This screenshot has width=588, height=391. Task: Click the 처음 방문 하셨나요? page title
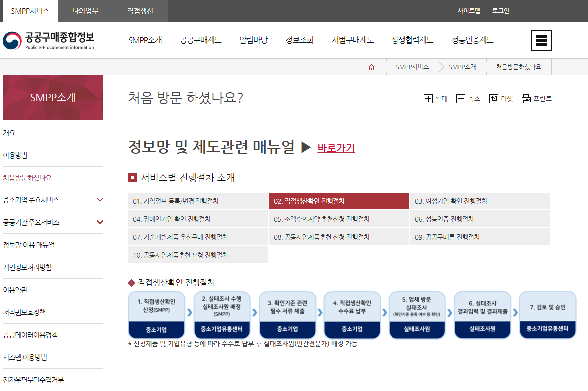pos(186,98)
